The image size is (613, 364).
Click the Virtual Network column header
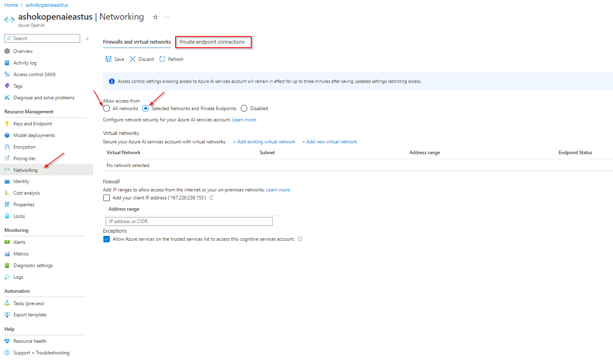[x=123, y=153]
